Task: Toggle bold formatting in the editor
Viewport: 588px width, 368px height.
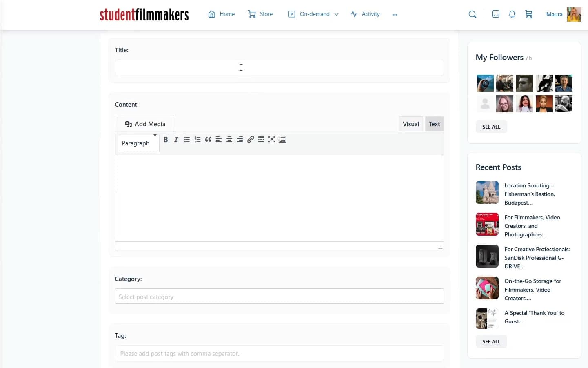Action: pyautogui.click(x=166, y=139)
